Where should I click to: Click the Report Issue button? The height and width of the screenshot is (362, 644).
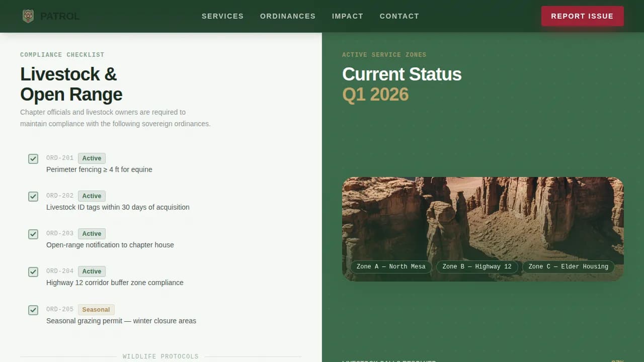click(x=582, y=16)
